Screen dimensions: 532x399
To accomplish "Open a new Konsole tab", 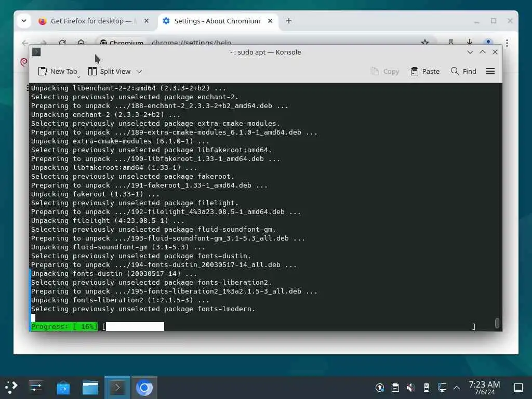I will pos(57,71).
